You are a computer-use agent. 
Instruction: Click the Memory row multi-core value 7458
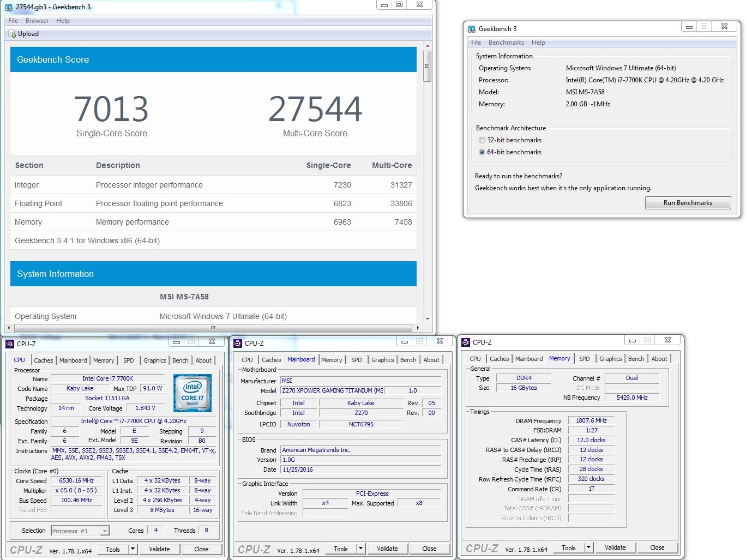pyautogui.click(x=404, y=222)
